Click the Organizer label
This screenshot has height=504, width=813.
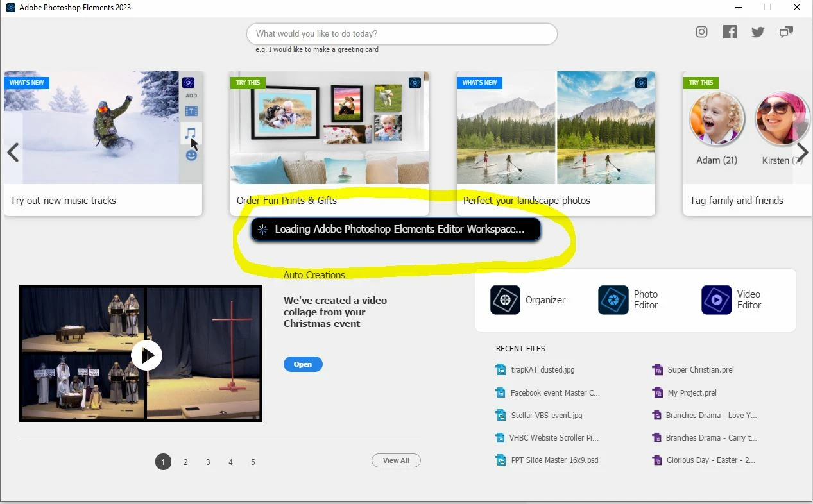tap(545, 300)
